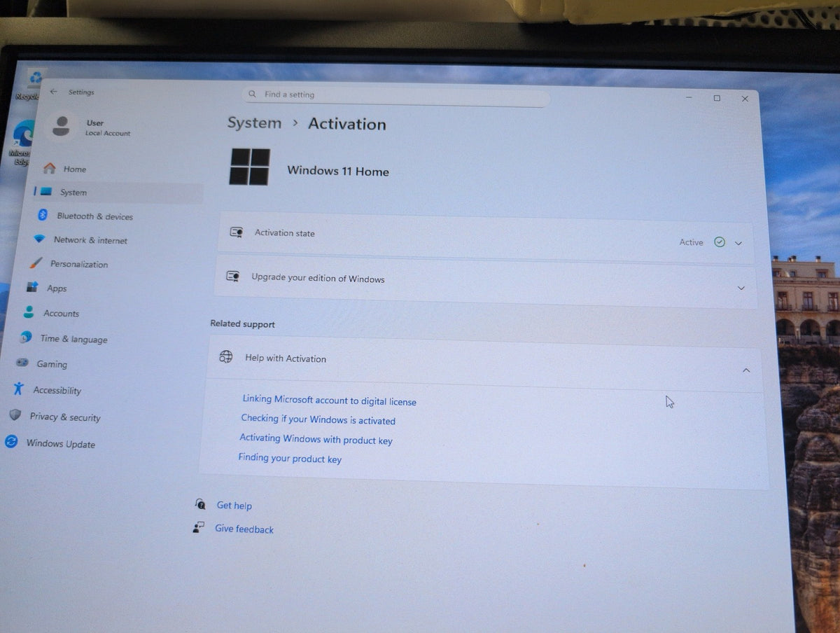
Task: Click the Help with Activation globe icon
Action: click(x=225, y=357)
